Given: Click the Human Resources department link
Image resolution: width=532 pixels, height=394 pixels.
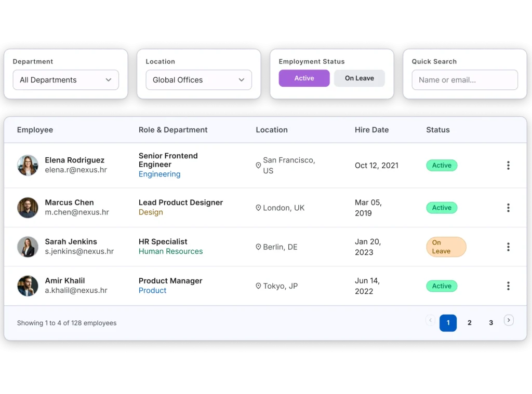Looking at the screenshot, I should (170, 251).
